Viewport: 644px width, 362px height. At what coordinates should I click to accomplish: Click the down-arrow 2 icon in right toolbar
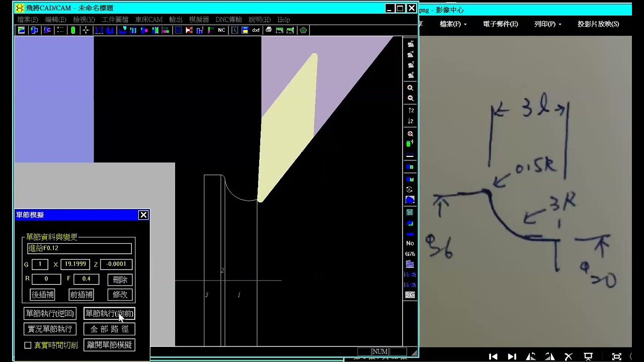click(411, 121)
